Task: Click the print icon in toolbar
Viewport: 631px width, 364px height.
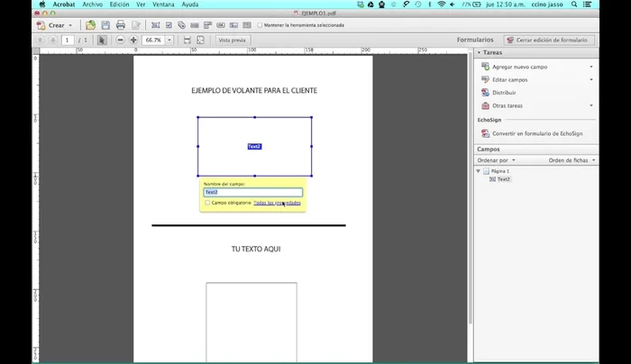Action: [121, 25]
